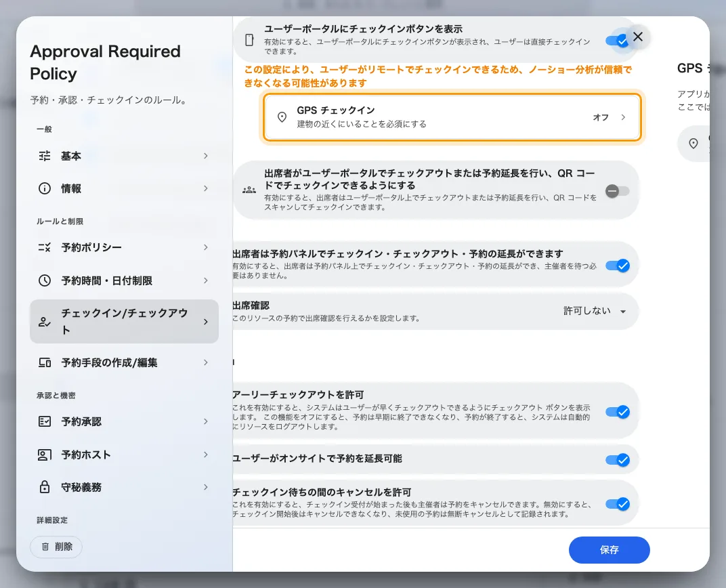Click the phone icon next to ユーザーポータルにチェックインボタンを表示

coord(249,40)
